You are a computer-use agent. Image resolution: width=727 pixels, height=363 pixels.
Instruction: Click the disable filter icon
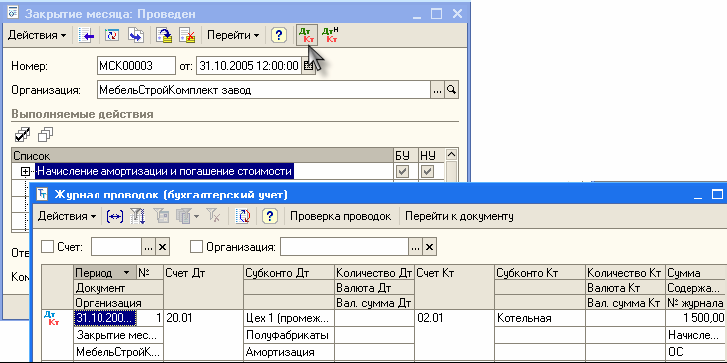213,217
